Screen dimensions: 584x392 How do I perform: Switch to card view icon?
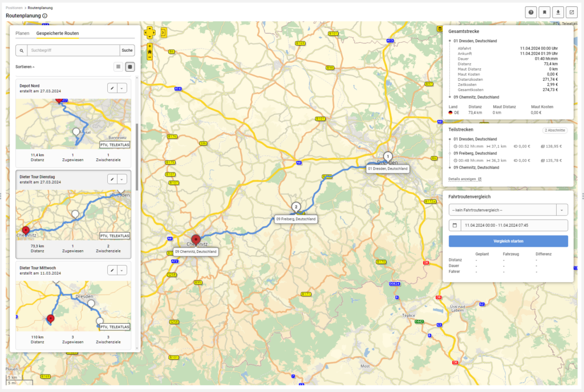(x=129, y=67)
